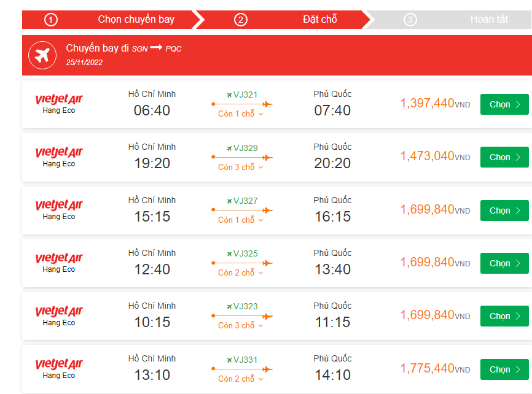Expand 'Còn 1 chỗ' for flight VJ327

click(241, 220)
